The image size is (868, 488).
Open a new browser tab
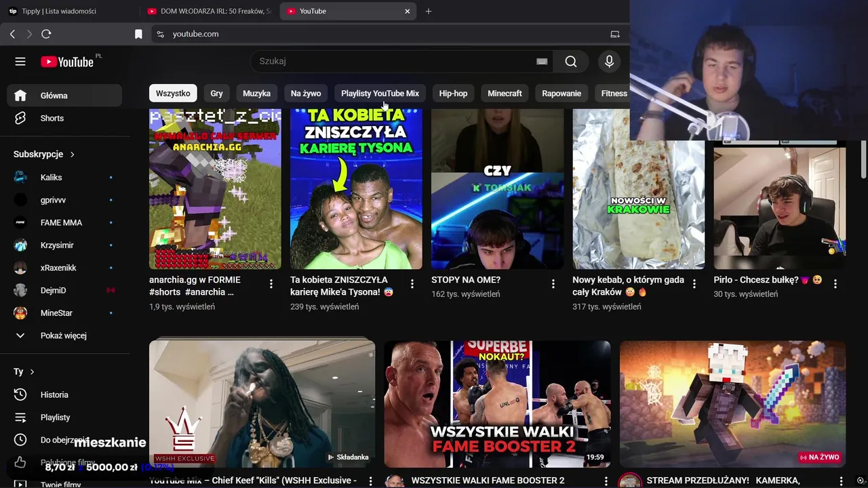tap(429, 11)
